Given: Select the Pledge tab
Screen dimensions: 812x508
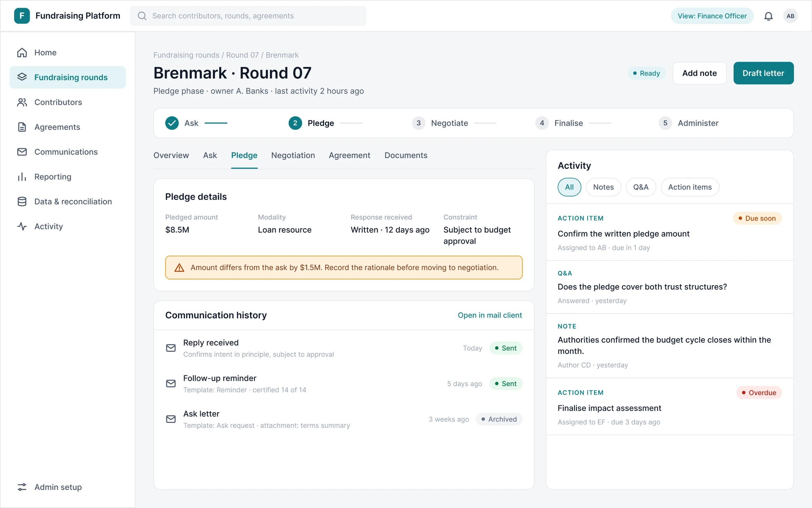Looking at the screenshot, I should [244, 155].
